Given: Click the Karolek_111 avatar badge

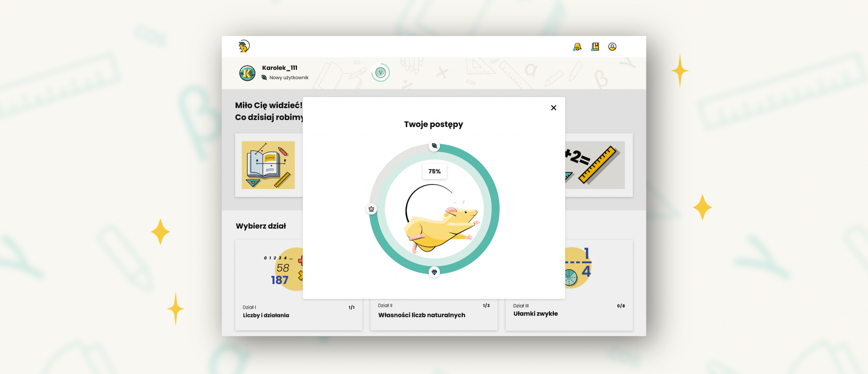Looking at the screenshot, I should 247,73.
